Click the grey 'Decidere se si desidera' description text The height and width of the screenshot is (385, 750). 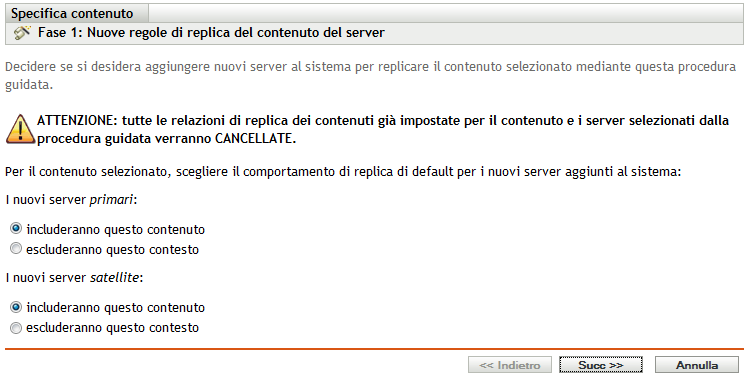370,76
